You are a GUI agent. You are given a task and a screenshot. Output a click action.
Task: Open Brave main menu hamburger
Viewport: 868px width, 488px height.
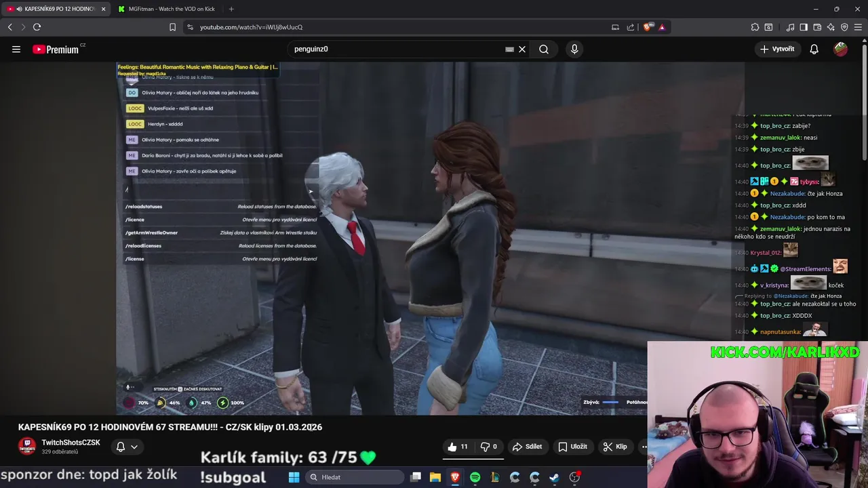859,27
